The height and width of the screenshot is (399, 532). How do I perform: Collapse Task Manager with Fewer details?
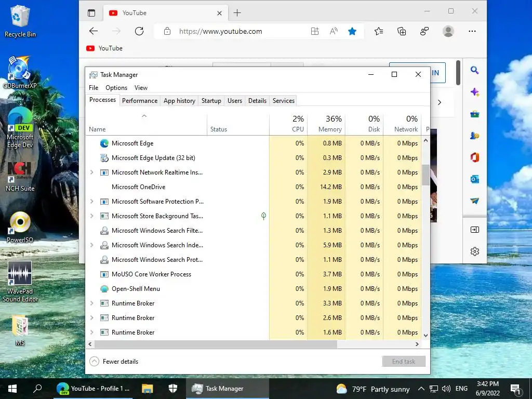[x=114, y=362]
